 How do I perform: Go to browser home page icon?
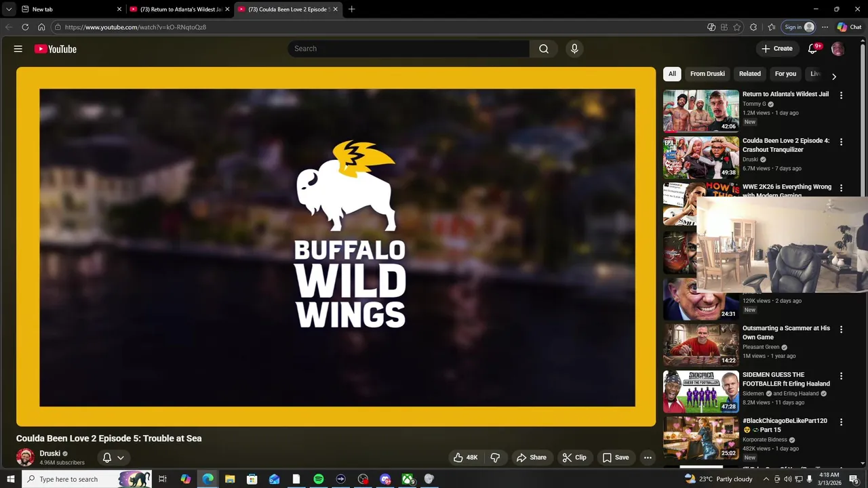41,27
